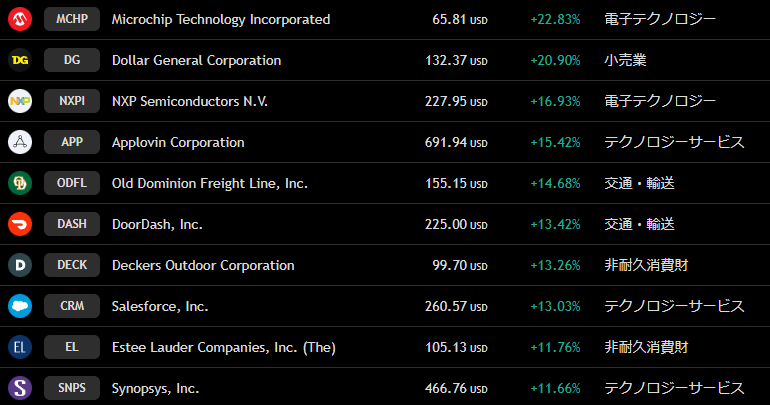Click the Salesforce cloud logo icon
Screen dimensions: 770x405
coord(20,306)
